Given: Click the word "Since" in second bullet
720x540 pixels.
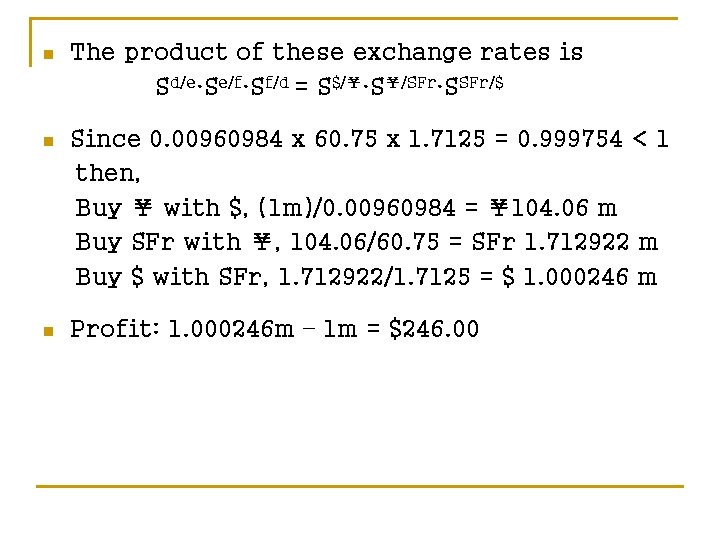Looking at the screenshot, I should point(105,139).
